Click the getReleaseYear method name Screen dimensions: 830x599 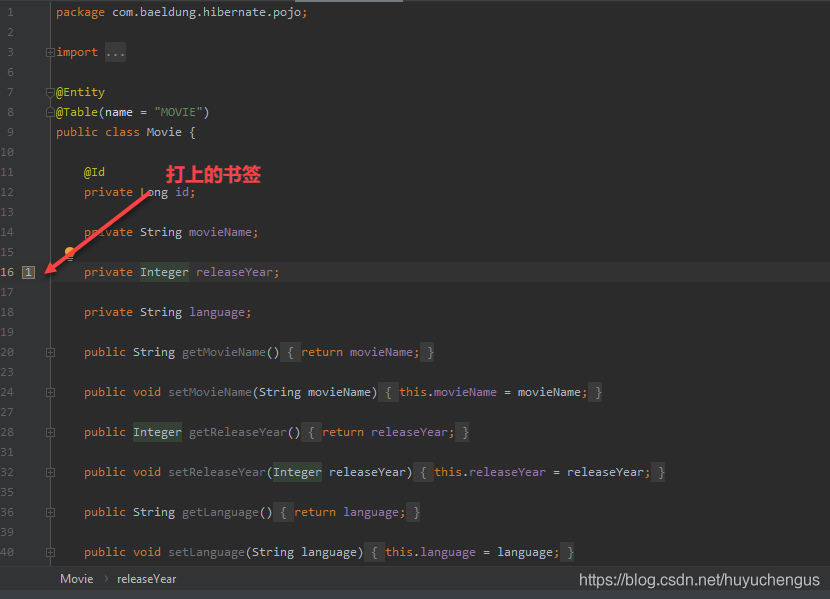point(238,432)
